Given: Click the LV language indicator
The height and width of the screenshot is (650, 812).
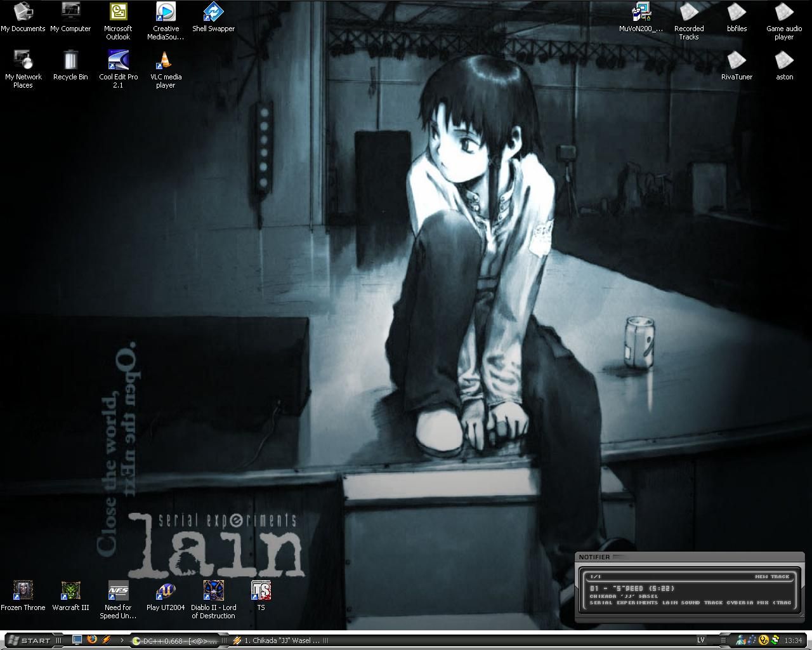Looking at the screenshot, I should (x=701, y=640).
